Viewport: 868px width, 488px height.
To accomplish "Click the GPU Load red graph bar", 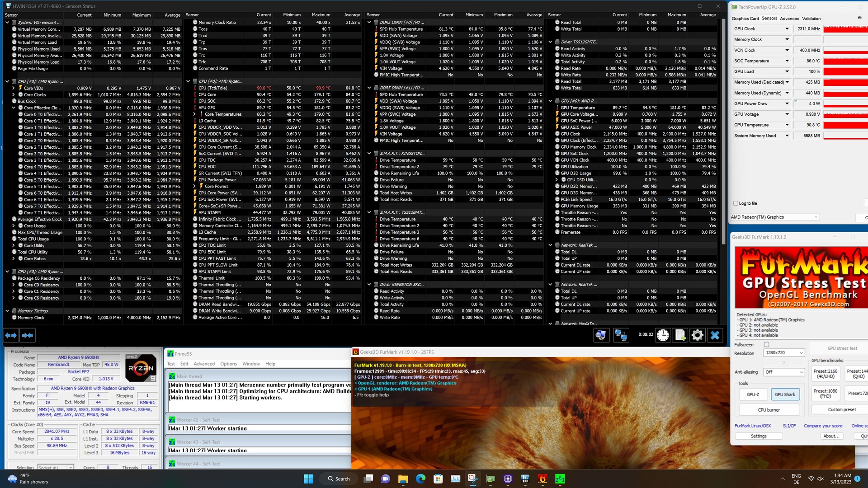I will click(x=844, y=71).
